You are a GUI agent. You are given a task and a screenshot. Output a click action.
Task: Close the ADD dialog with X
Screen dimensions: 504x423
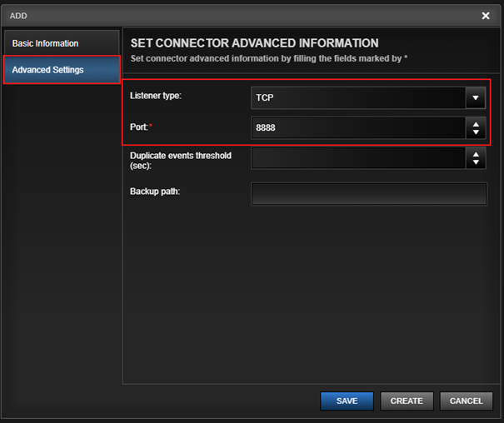click(x=486, y=16)
